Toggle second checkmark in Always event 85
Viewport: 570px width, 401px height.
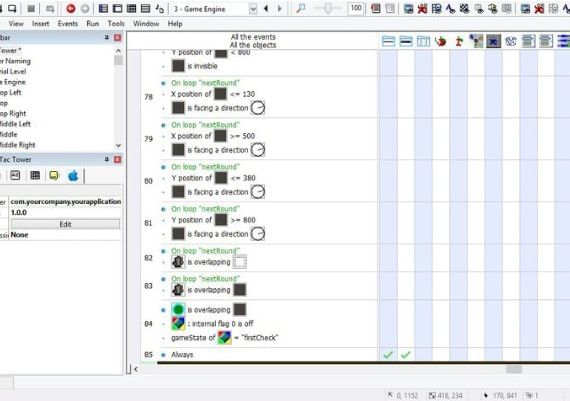click(x=406, y=354)
